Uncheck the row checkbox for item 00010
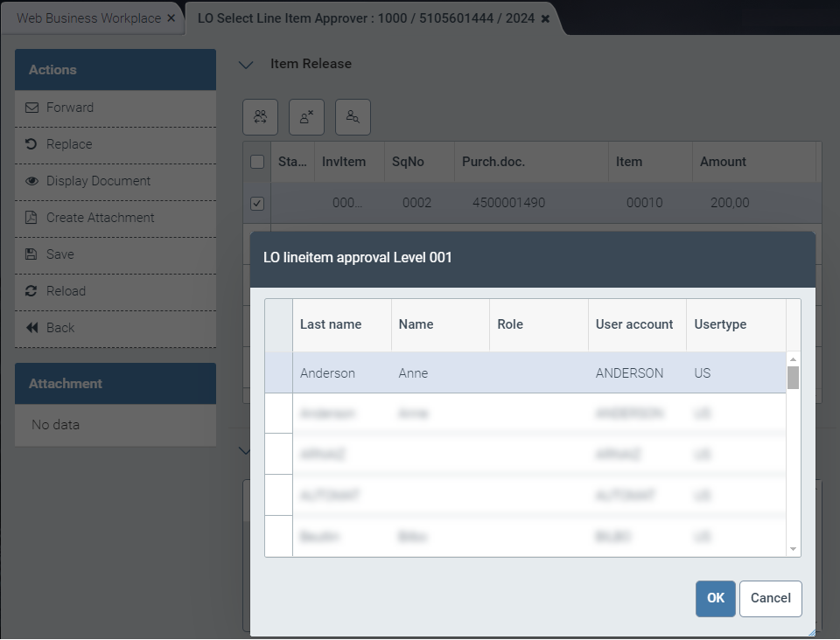This screenshot has height=640, width=840. tap(257, 203)
